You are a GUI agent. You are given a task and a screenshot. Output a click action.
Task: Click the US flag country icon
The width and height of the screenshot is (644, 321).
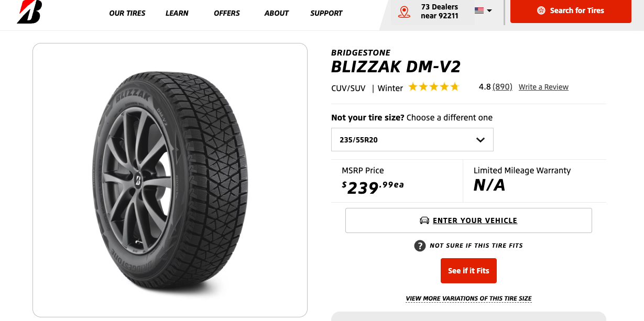(479, 10)
